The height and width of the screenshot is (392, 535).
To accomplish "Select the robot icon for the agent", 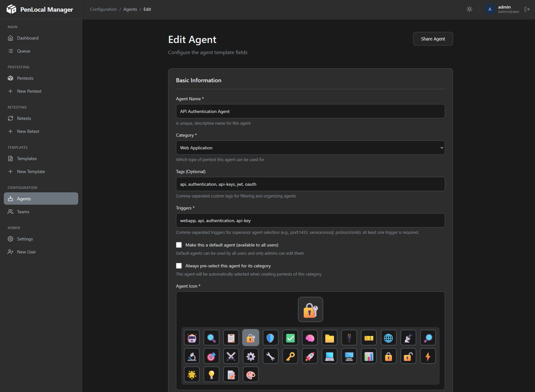I will coord(192,338).
